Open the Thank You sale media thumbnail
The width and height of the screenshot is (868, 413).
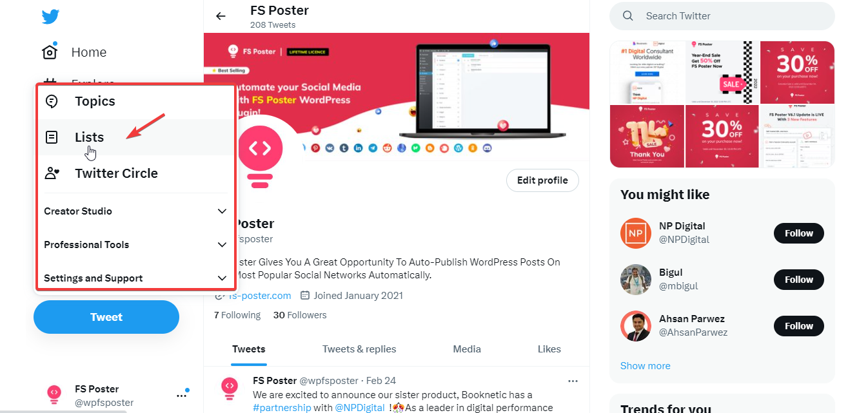[x=647, y=136]
